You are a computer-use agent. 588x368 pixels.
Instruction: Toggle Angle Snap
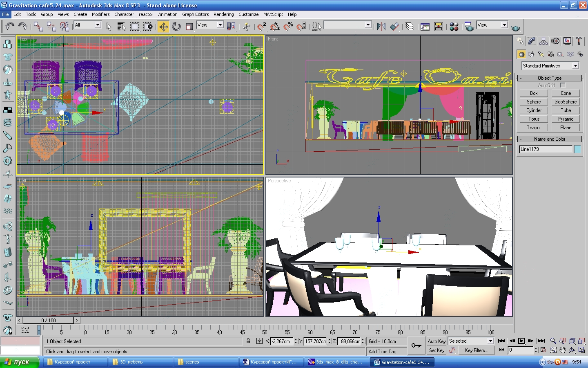click(x=275, y=27)
